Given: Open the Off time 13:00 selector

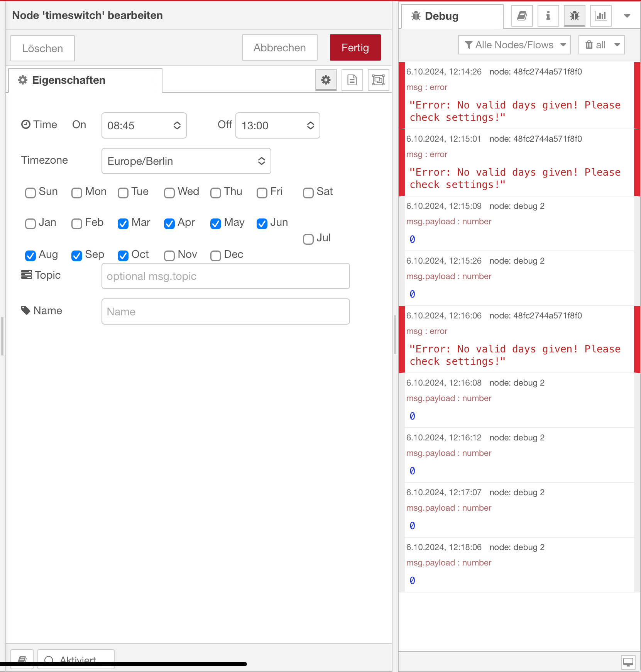Looking at the screenshot, I should coord(277,125).
